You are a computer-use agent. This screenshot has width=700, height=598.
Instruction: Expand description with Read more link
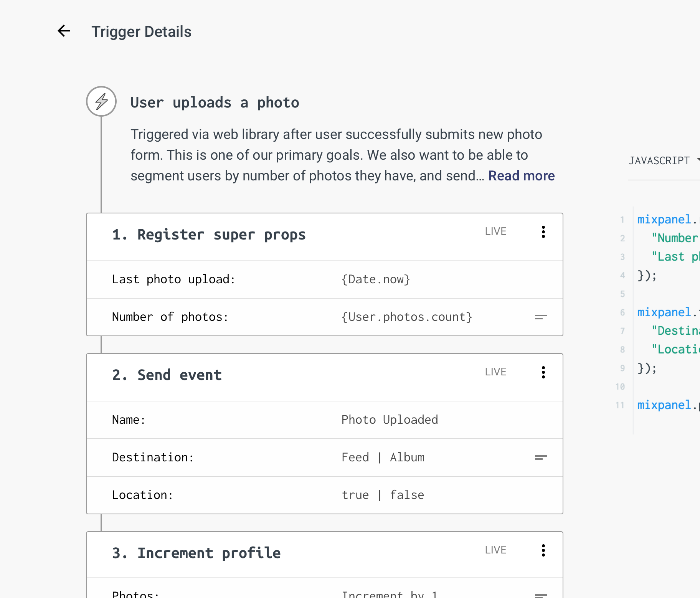tap(521, 176)
